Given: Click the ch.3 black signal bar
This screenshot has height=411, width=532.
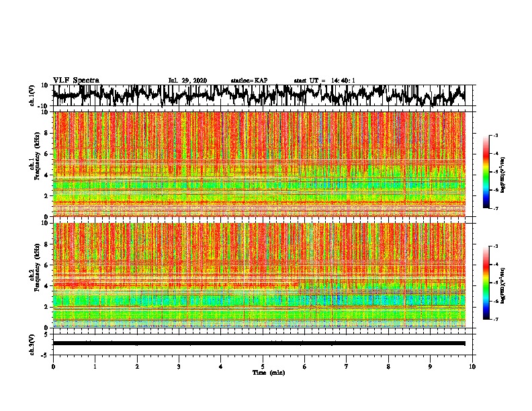Looking at the screenshot, I should (x=259, y=343).
